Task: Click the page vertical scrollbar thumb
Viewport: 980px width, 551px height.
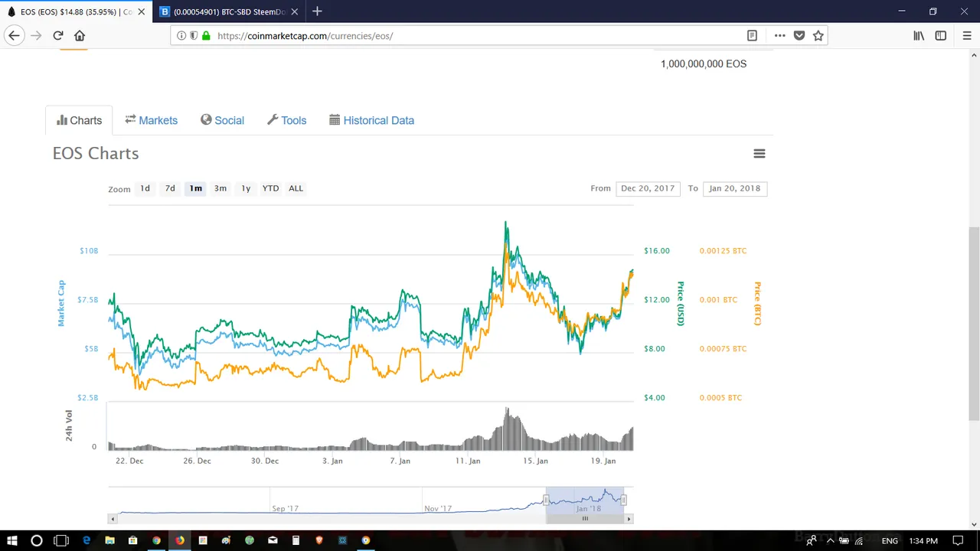Action: click(x=974, y=323)
